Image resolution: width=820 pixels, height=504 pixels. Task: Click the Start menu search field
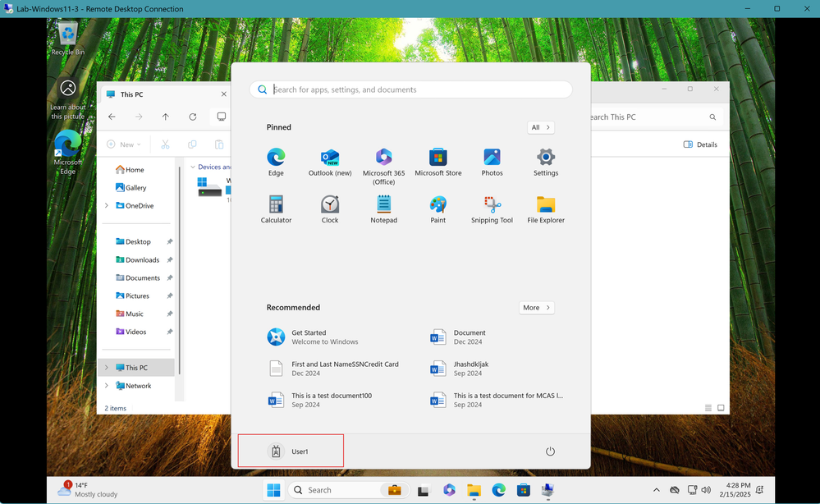pyautogui.click(x=410, y=89)
